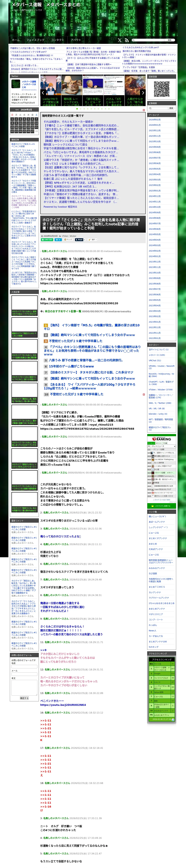186x868 pixels.
Task: Submit the contact form with 確認する
Action: pos(24,698)
